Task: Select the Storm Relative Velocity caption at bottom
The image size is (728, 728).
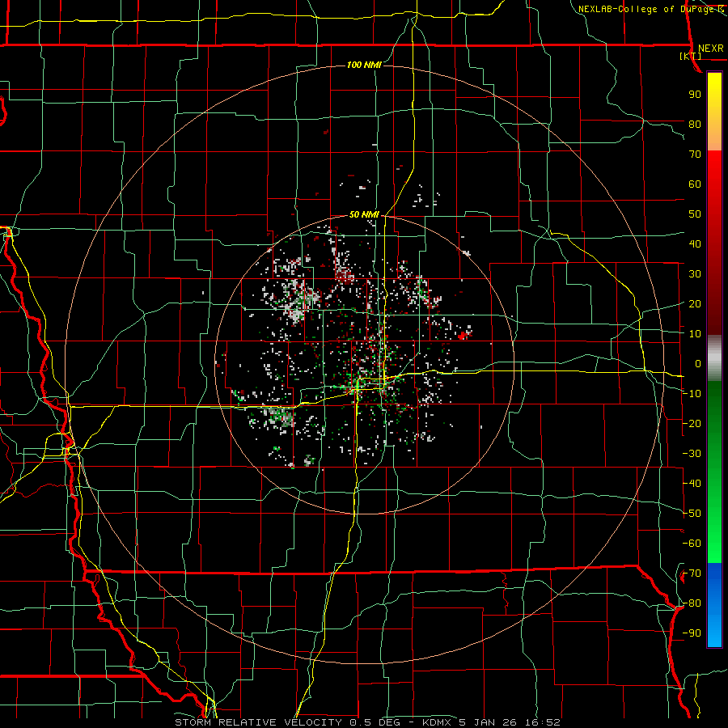Action: pyautogui.click(x=367, y=722)
